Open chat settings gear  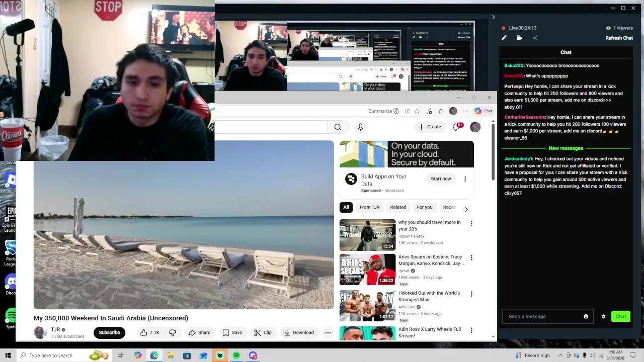point(603,316)
